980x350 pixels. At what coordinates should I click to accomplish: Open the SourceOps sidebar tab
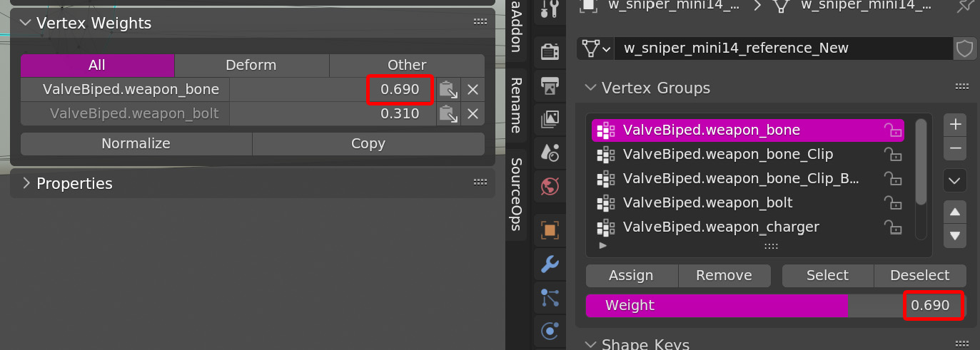pyautogui.click(x=516, y=194)
